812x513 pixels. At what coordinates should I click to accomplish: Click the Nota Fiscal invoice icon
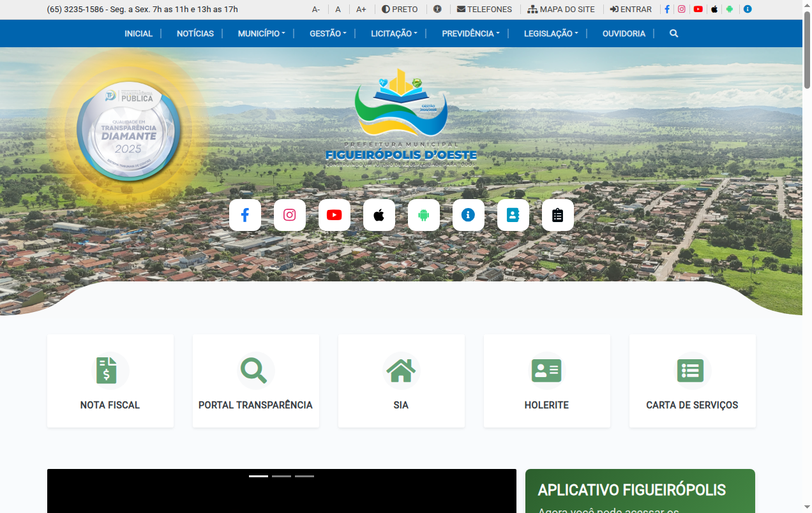[x=107, y=370]
